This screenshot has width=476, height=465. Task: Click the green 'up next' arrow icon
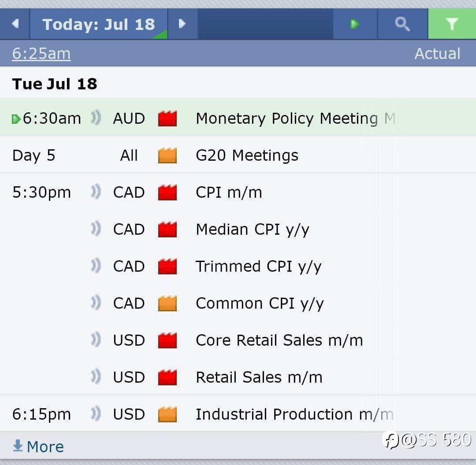354,24
